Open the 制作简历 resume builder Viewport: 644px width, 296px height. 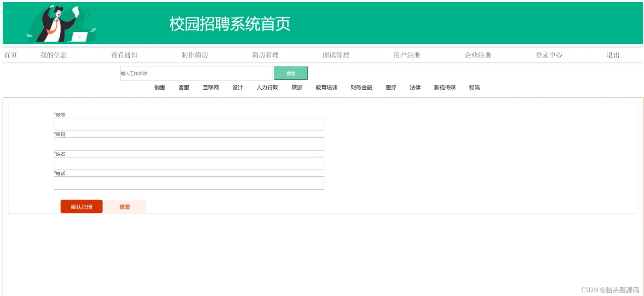pyautogui.click(x=195, y=55)
